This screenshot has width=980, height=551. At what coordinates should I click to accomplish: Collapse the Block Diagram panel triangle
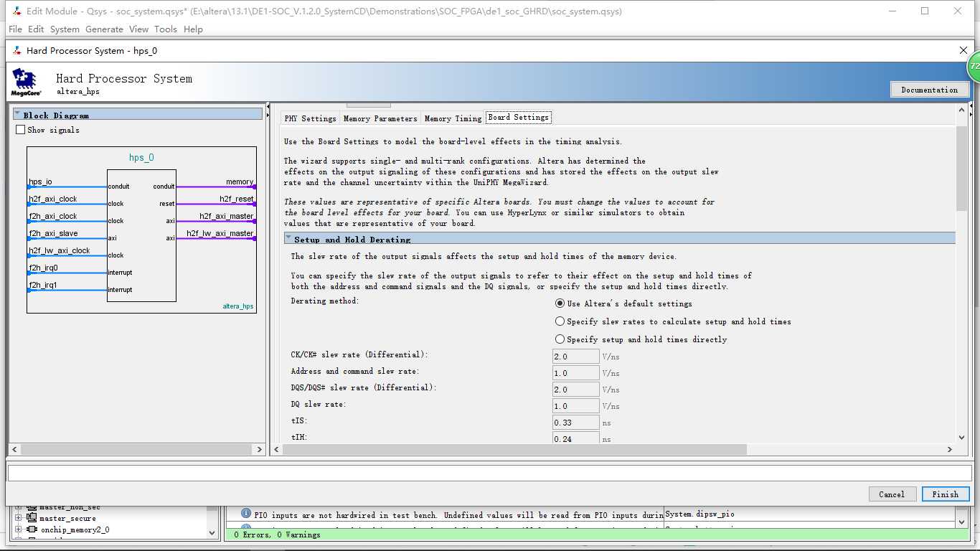[17, 114]
